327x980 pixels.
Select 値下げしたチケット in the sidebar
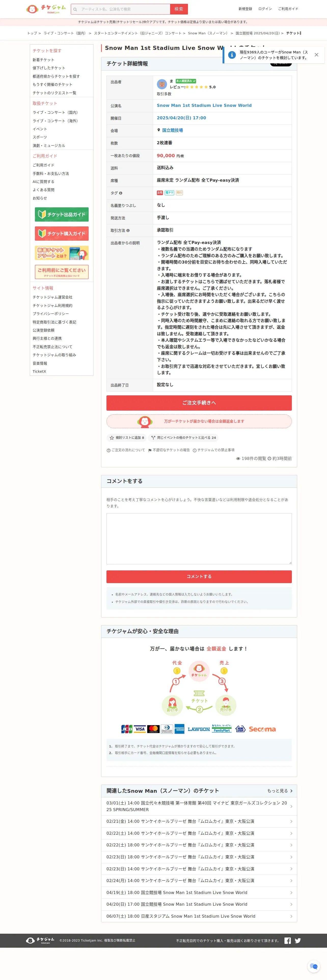click(49, 68)
